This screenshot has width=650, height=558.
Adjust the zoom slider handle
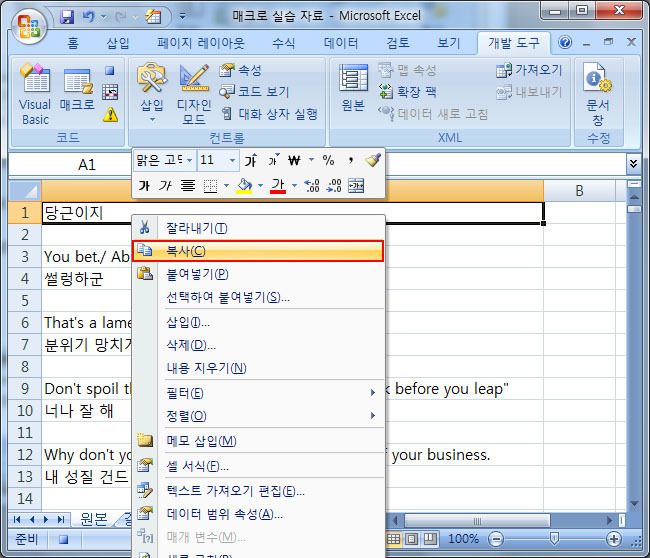coord(554,539)
